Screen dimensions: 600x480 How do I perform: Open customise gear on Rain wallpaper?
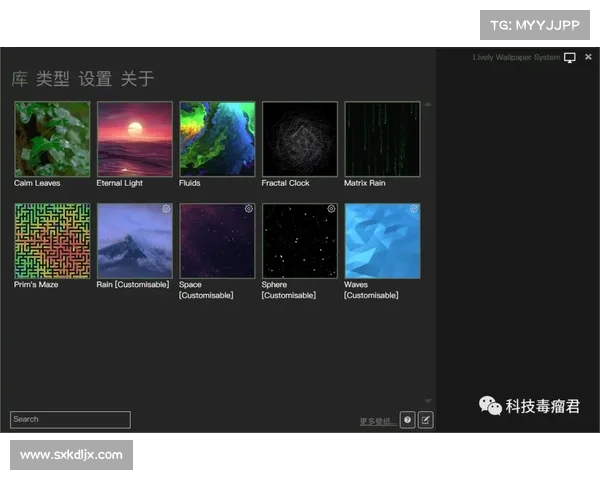[166, 209]
